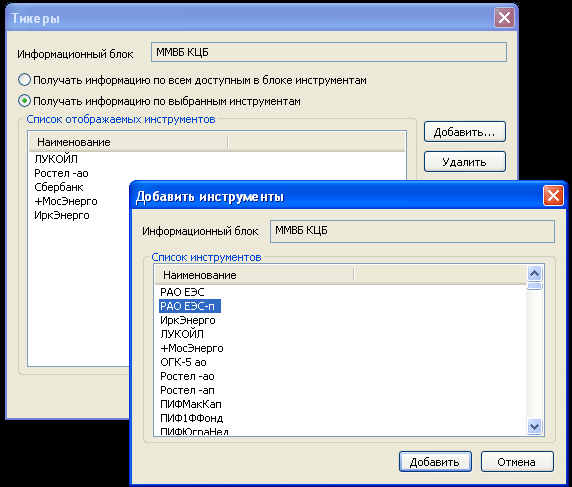Close the Тикеры window

pos(504,17)
